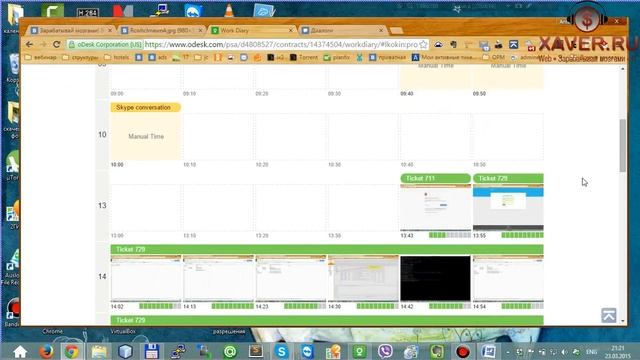Open the volume control in system tray

click(x=565, y=352)
